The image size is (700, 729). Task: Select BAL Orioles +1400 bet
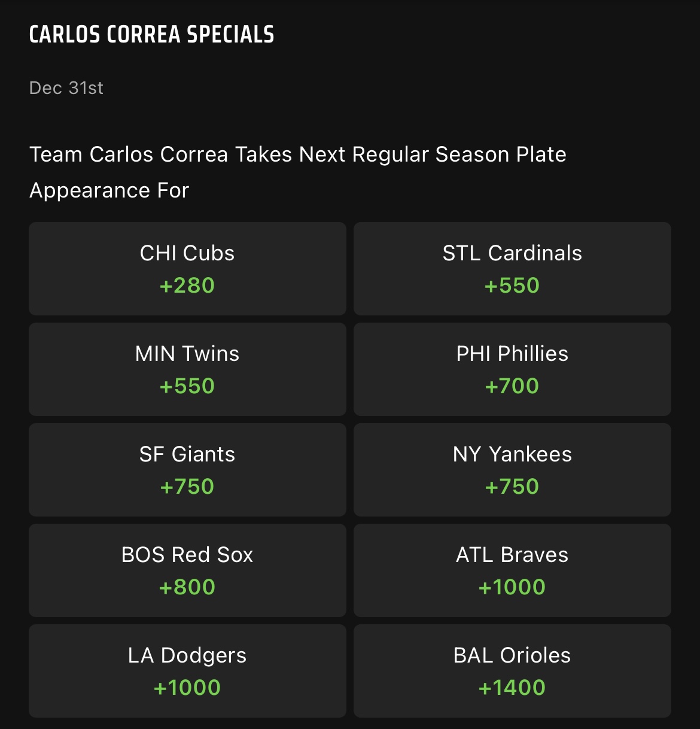512,671
